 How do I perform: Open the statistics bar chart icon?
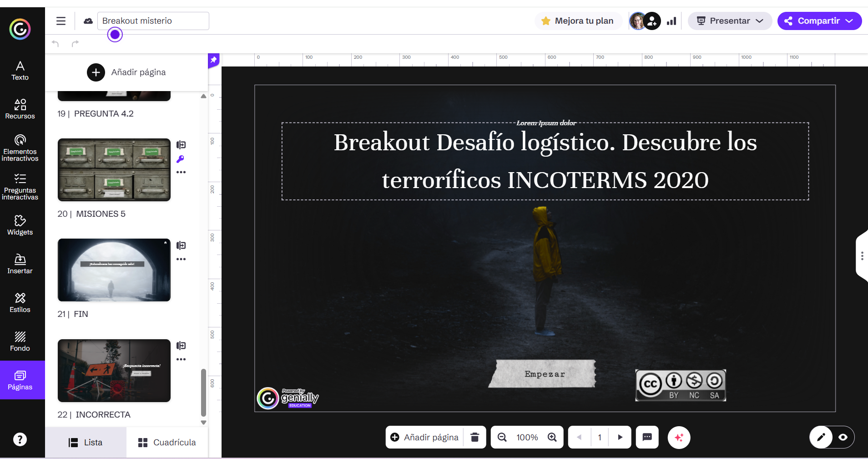click(x=671, y=21)
